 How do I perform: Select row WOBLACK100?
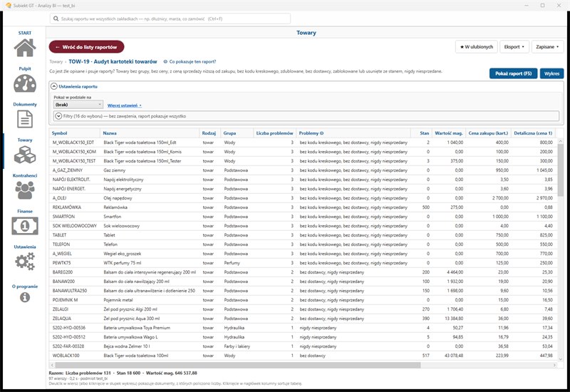click(302, 356)
